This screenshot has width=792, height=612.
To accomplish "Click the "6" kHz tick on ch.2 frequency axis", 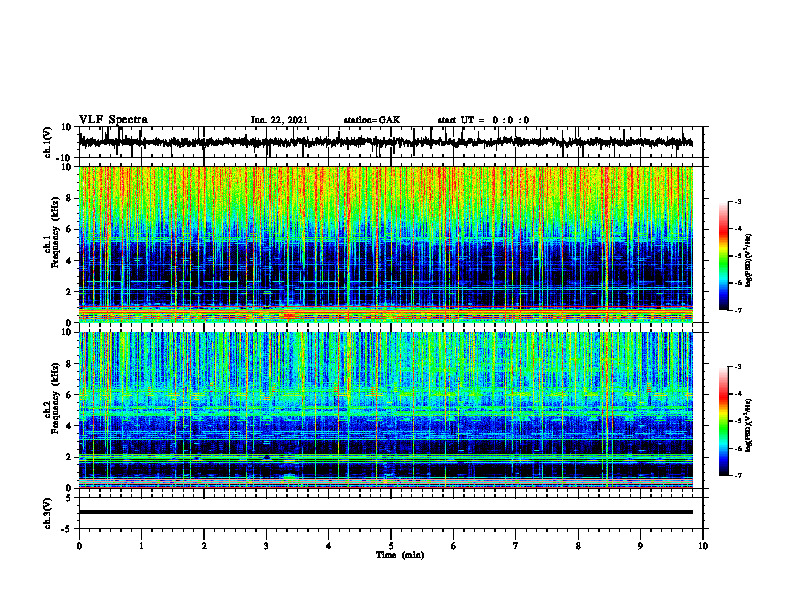I will 70,395.
